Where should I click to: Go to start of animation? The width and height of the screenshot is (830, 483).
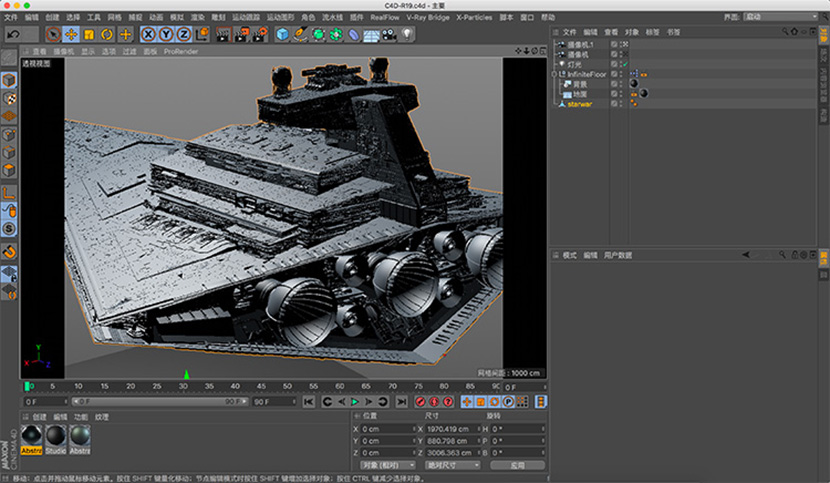tap(309, 402)
